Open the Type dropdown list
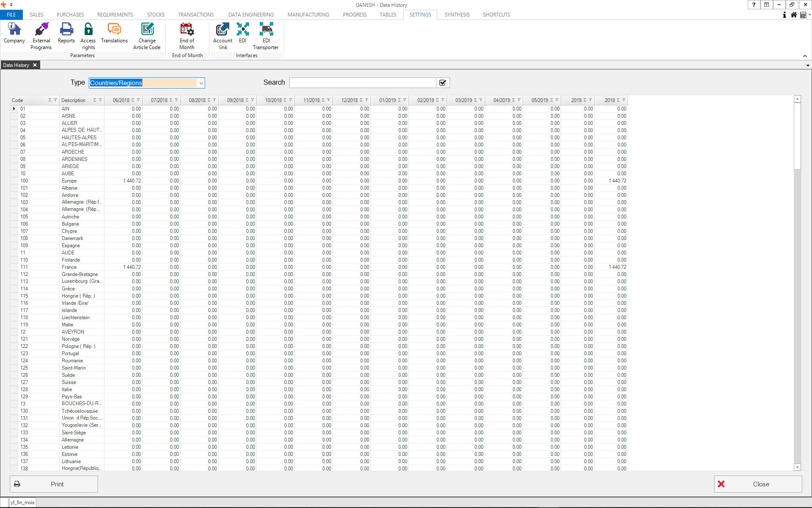The image size is (812, 508). [201, 83]
